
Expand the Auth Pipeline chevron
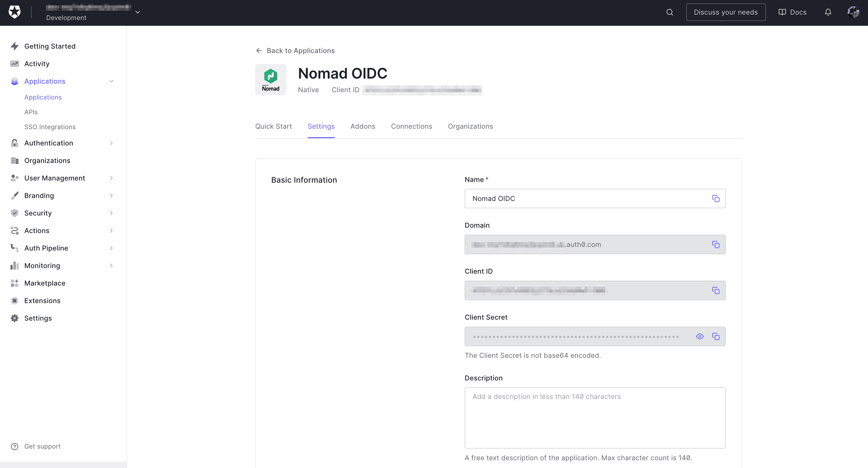(x=111, y=248)
